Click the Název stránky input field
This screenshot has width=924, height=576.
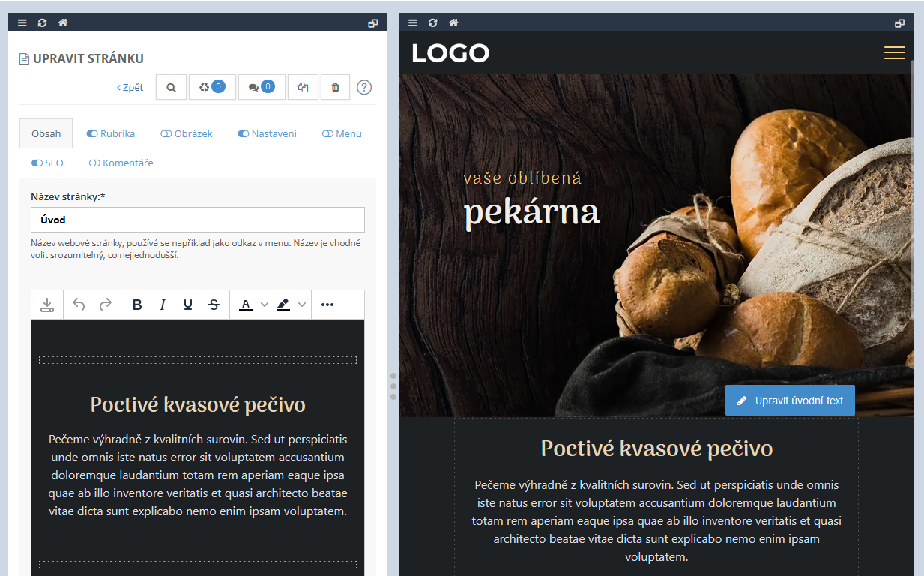click(x=198, y=220)
